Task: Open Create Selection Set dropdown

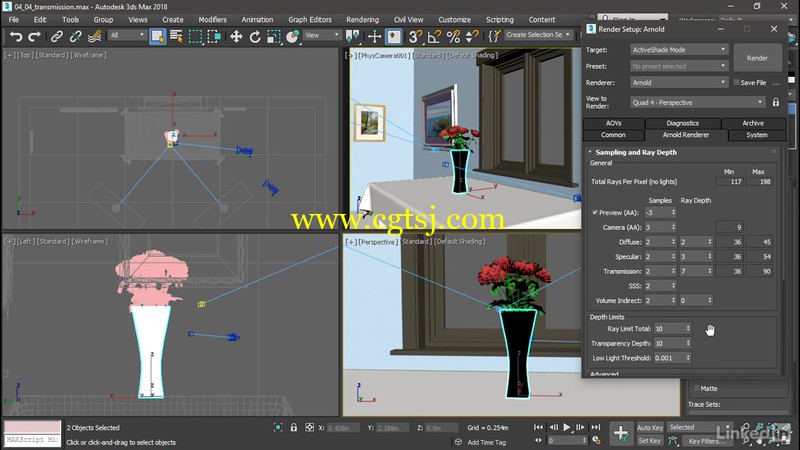Action: 538,35
